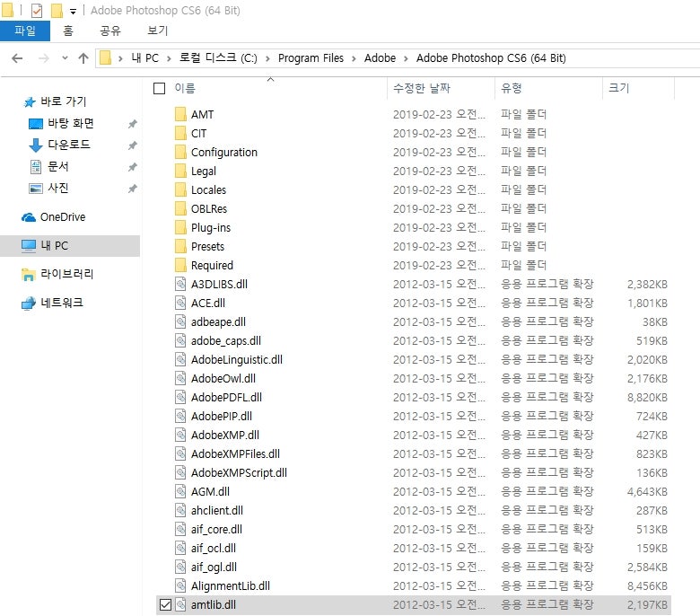
Task: Click Adobe in the address path
Action: coord(380,58)
